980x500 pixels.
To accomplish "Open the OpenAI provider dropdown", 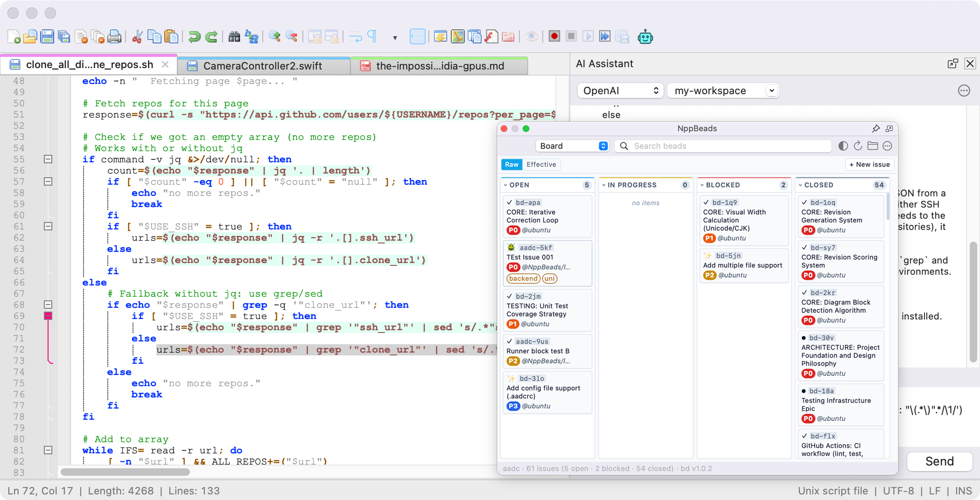I will tap(620, 90).
